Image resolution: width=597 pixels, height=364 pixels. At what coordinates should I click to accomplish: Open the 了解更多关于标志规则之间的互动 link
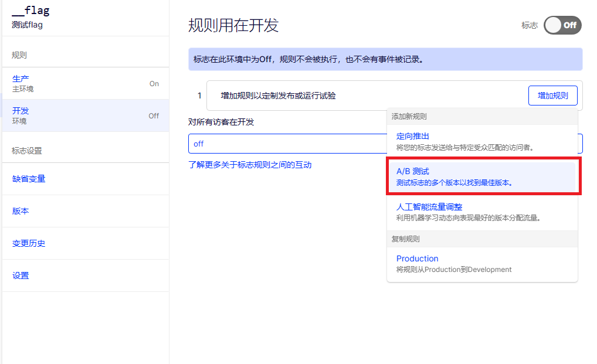pos(250,165)
